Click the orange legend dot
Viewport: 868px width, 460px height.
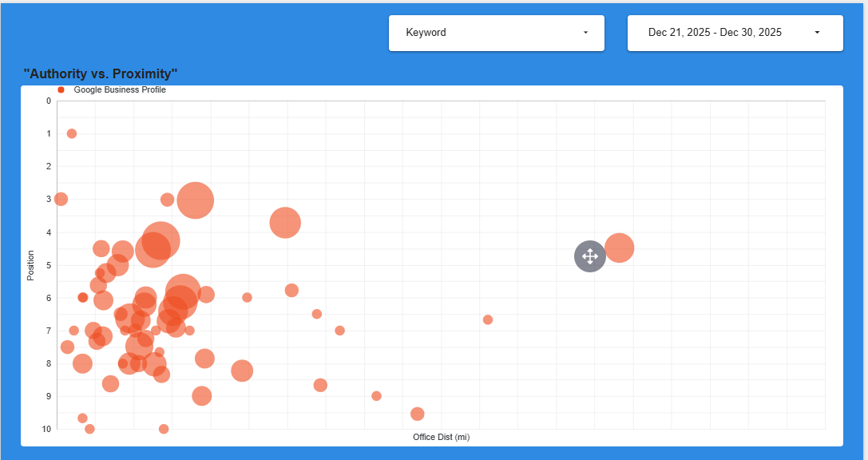tap(61, 90)
